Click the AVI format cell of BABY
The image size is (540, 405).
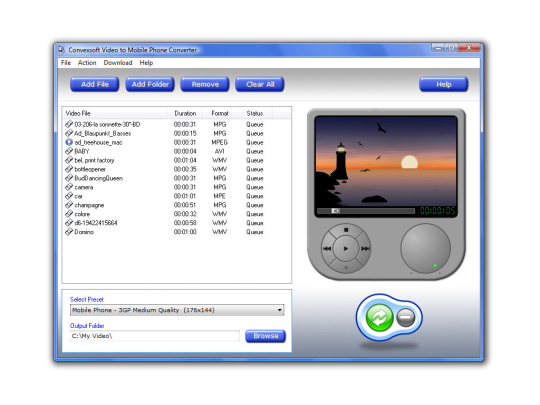pyautogui.click(x=220, y=151)
